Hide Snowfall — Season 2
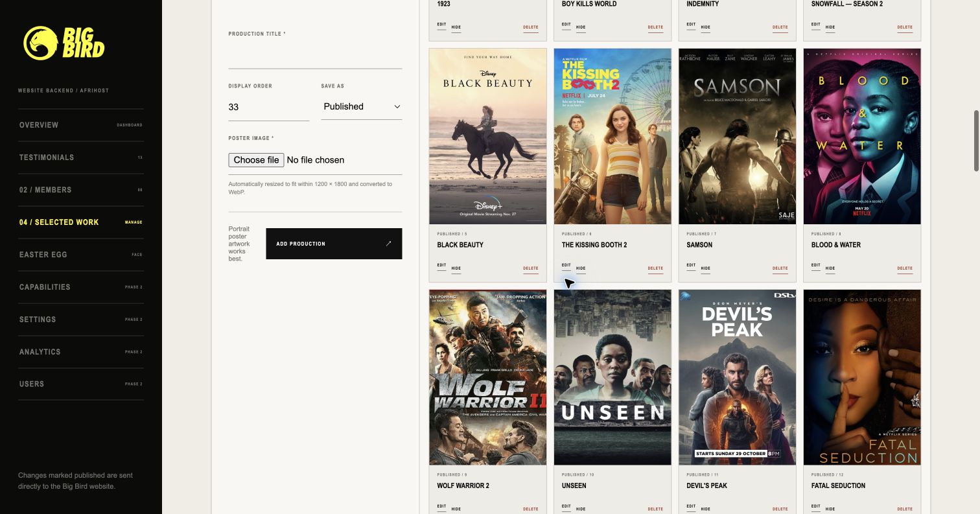The width and height of the screenshot is (980, 514). (830, 27)
